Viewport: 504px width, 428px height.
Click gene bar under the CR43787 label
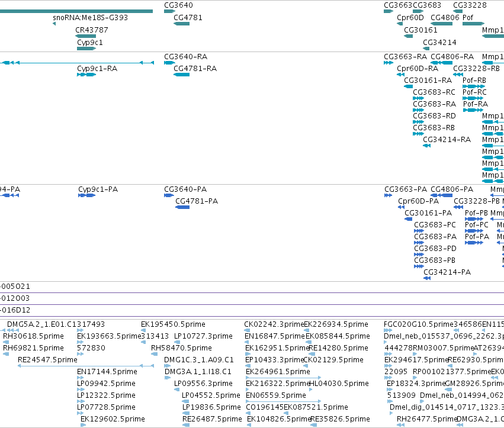(x=85, y=36)
